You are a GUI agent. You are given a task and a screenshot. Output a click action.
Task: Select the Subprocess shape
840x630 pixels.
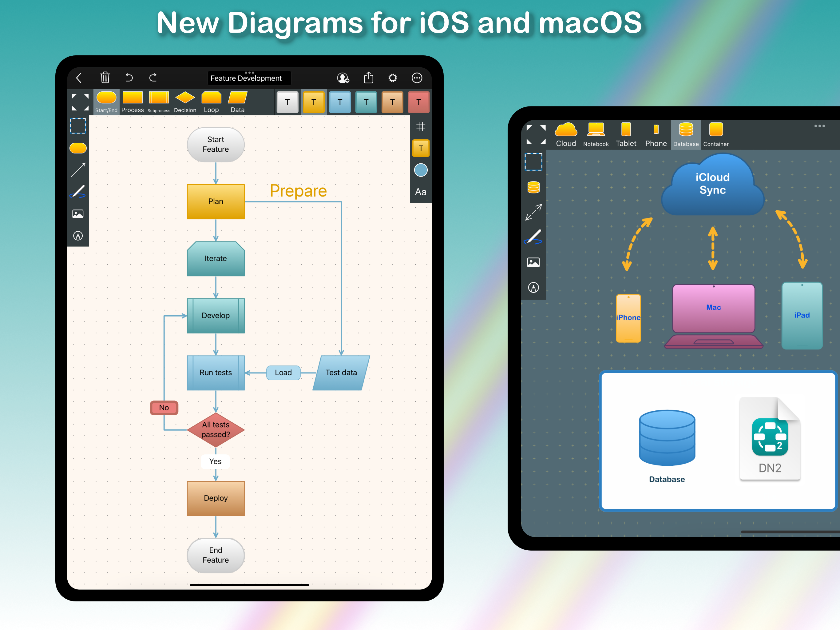pyautogui.click(x=159, y=102)
